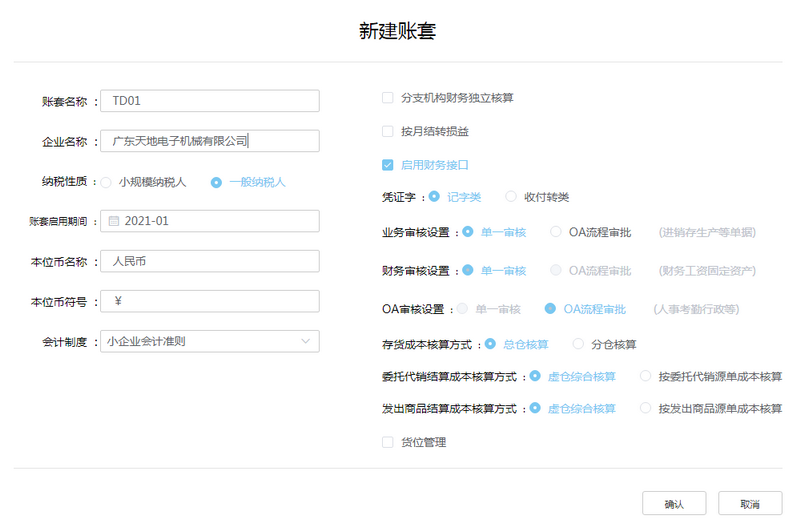This screenshot has width=800, height=520.
Task: Check the 分支机构财务独立核算 checkbox
Action: pos(388,98)
